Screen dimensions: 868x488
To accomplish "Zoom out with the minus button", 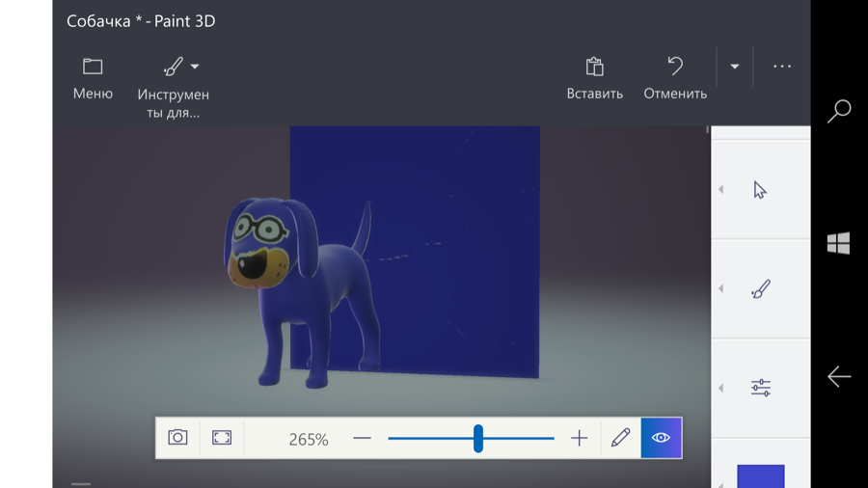I will click(x=362, y=438).
